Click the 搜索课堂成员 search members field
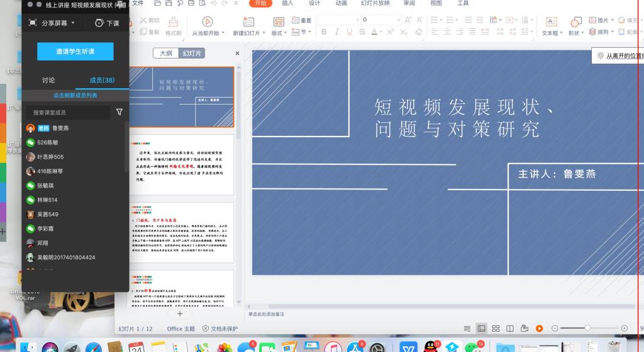The width and height of the screenshot is (644, 352). click(x=68, y=112)
